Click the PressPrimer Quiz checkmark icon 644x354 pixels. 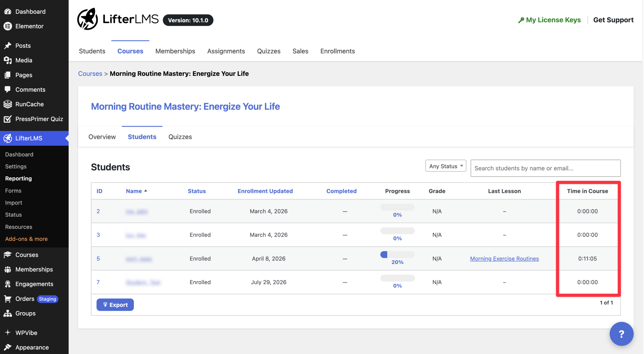(8, 119)
